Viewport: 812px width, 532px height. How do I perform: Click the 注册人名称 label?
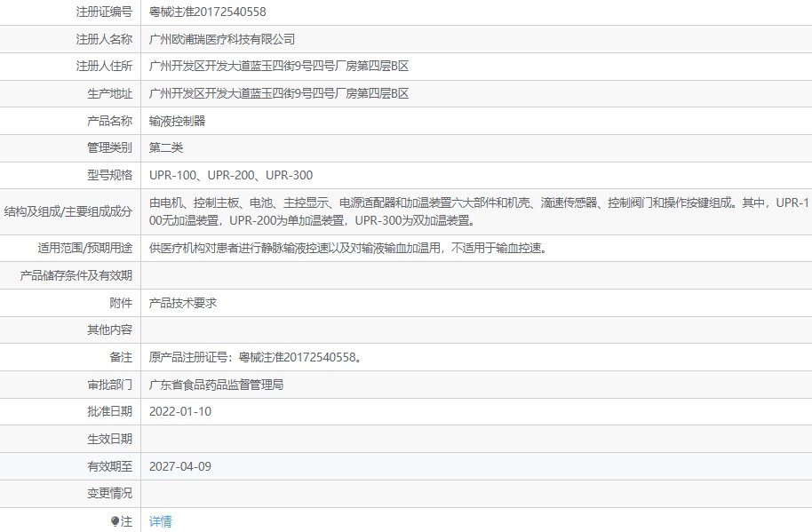coord(104,39)
